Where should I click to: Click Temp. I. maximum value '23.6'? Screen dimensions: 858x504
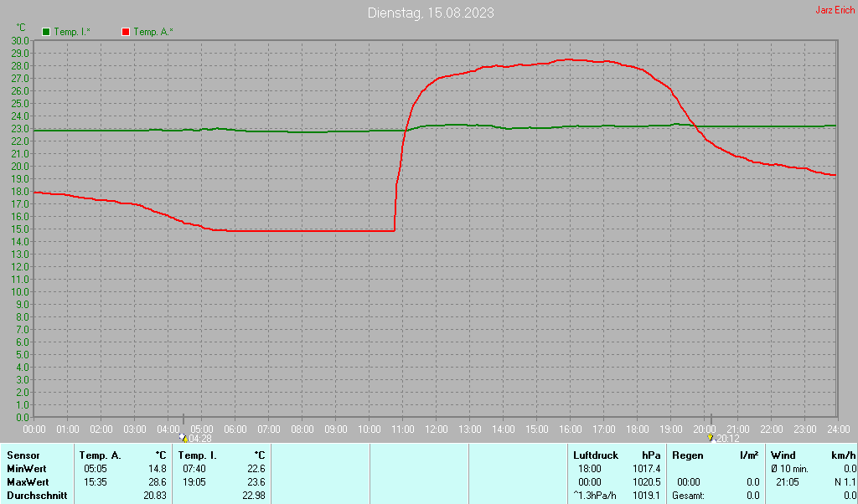tap(256, 483)
